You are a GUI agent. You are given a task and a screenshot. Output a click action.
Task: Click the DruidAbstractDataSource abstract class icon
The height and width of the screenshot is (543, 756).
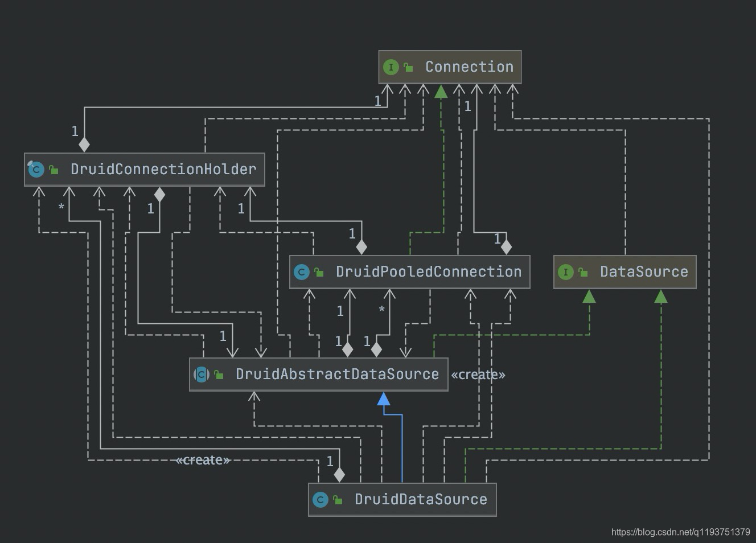pos(202,375)
